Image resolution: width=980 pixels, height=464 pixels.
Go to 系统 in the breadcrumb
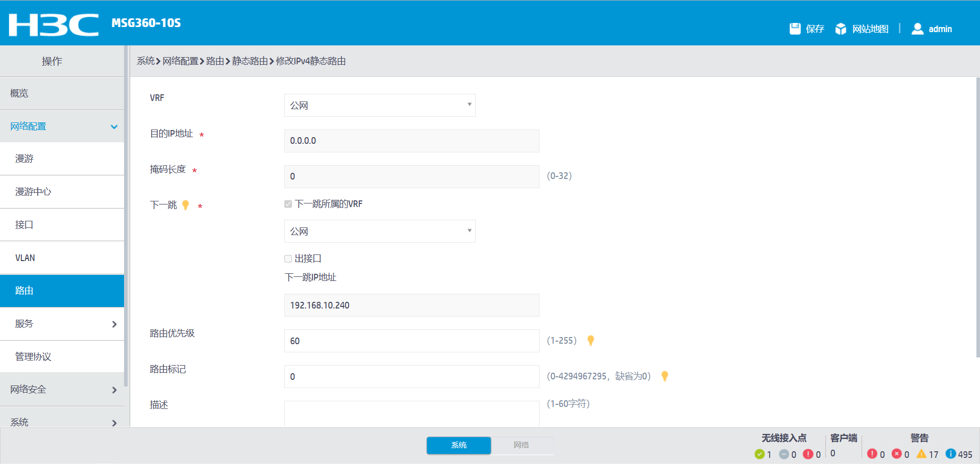coord(145,61)
